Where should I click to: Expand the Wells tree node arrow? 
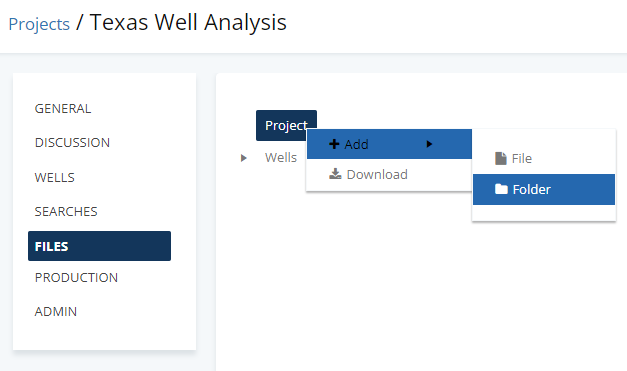tap(244, 158)
